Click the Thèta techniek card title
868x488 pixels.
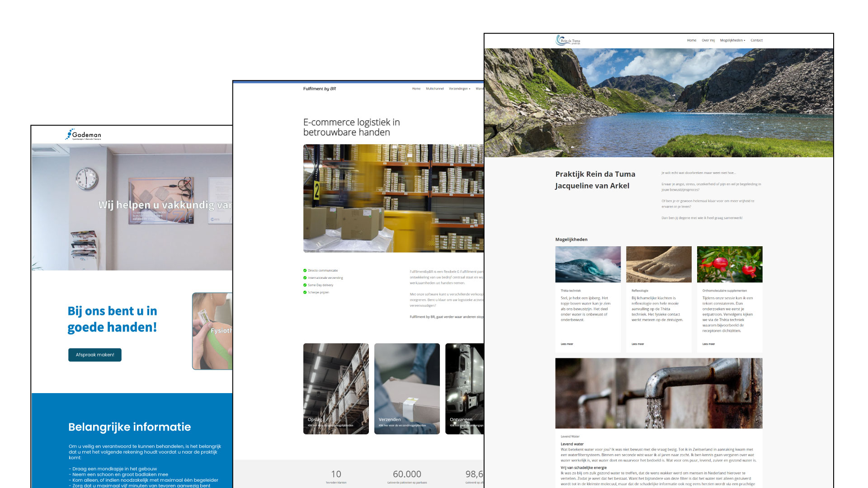(571, 291)
